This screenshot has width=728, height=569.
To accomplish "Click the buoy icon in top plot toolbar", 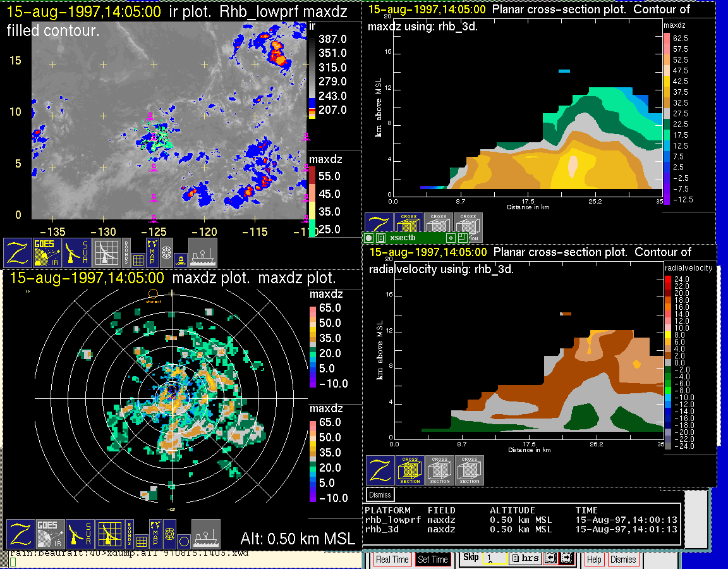I will tap(179, 259).
